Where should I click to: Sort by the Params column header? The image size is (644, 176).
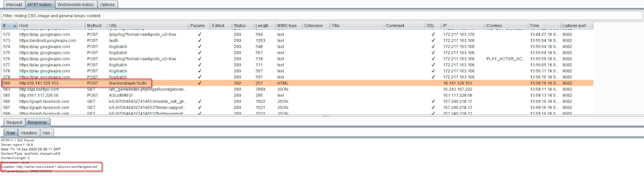pyautogui.click(x=199, y=26)
